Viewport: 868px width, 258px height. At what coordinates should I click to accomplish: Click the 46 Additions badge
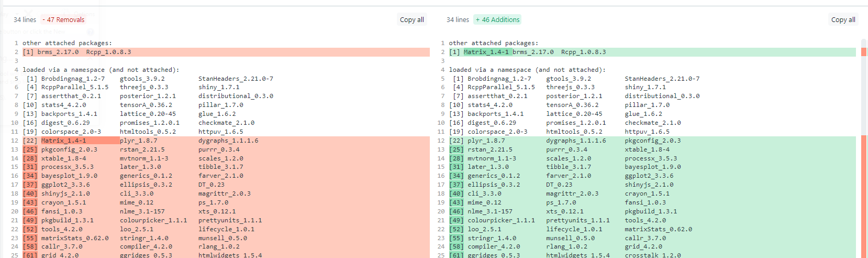click(x=498, y=20)
